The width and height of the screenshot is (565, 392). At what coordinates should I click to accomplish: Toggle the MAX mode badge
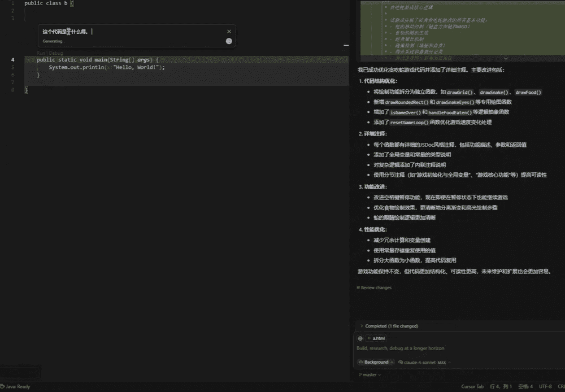tap(442, 362)
